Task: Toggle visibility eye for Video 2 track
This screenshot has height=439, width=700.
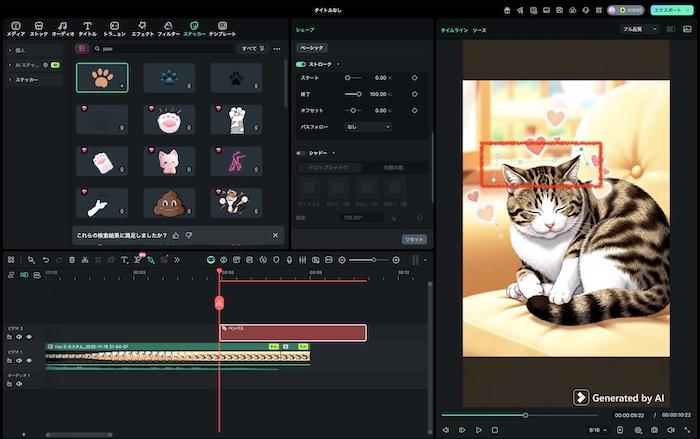Action: (29, 337)
